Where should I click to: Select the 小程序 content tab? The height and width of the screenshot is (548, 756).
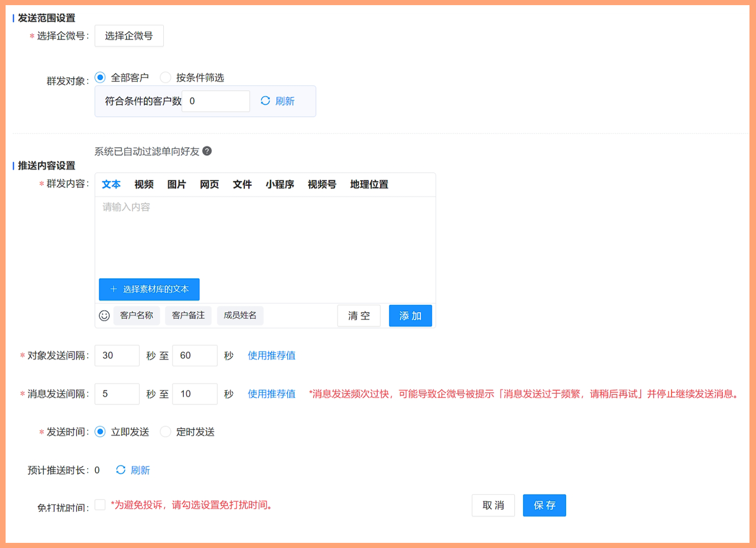point(280,184)
